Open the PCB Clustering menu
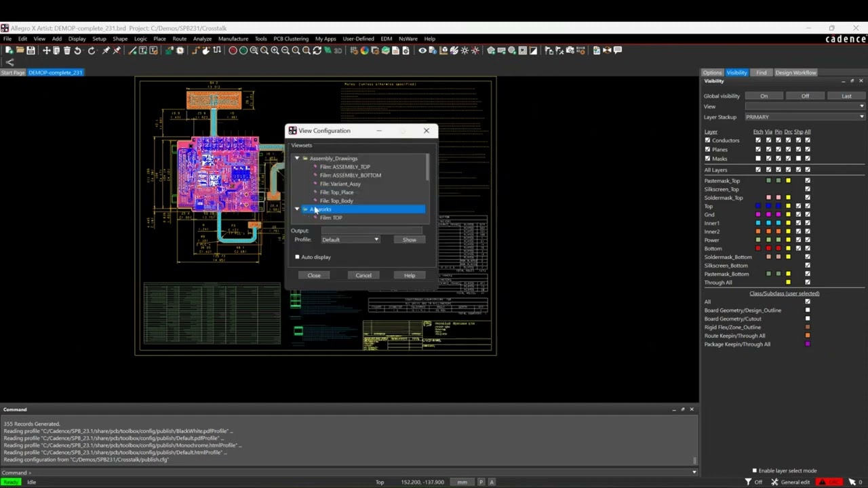Screen dimensions: 868x488 tap(291, 39)
